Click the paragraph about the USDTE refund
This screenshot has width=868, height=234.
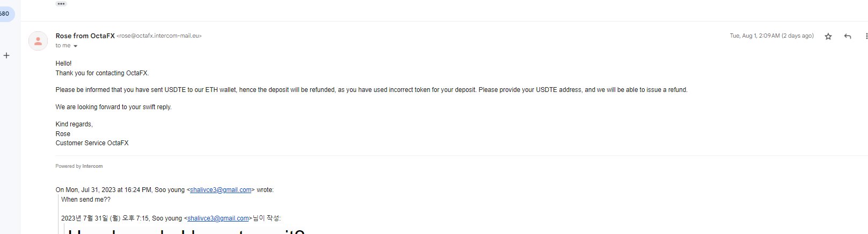point(371,90)
